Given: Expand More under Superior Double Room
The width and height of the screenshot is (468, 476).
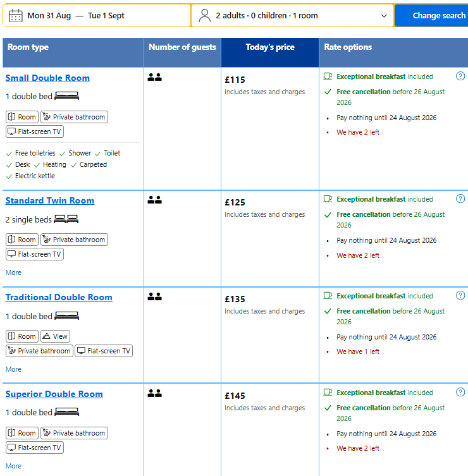Looking at the screenshot, I should pyautogui.click(x=13, y=466).
